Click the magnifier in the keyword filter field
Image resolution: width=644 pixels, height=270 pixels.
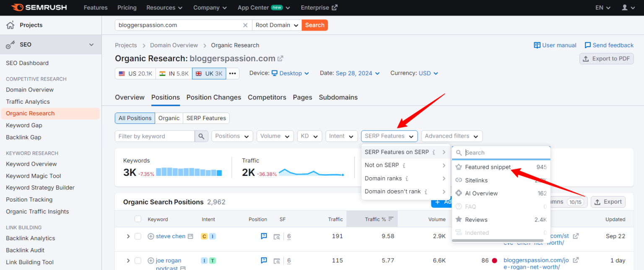(x=201, y=136)
